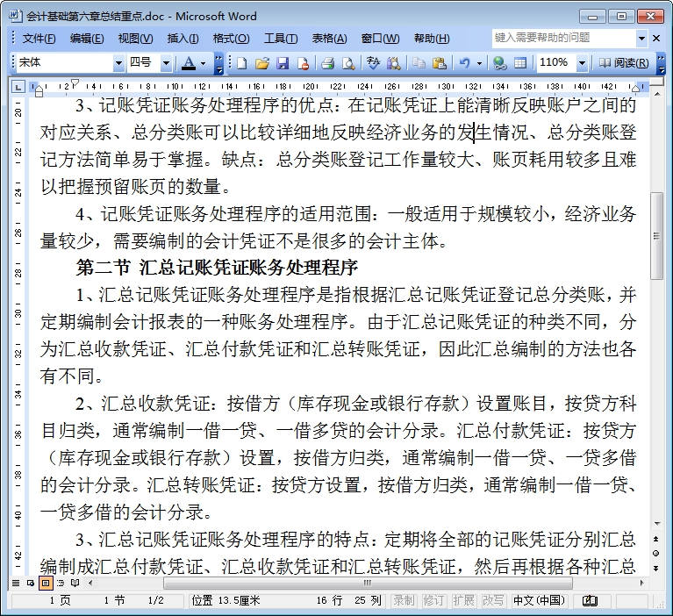Expand the standard toolbar options at the right end
The width and height of the screenshot is (673, 616).
[662, 63]
